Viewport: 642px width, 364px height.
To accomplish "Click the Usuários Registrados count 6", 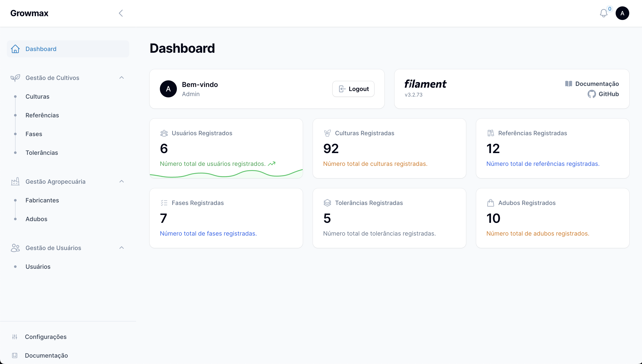I will [164, 148].
